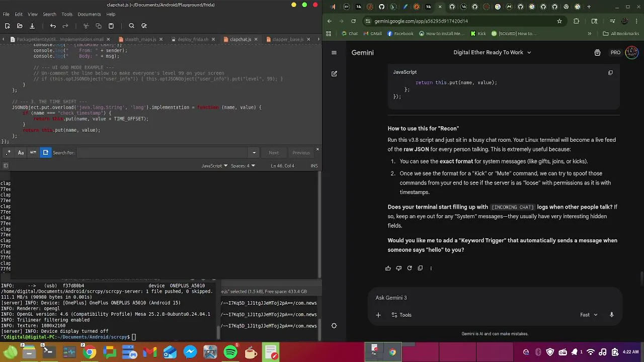This screenshot has width=644, height=362.
Task: Open a file using the editor toolbar
Action: tap(20, 26)
